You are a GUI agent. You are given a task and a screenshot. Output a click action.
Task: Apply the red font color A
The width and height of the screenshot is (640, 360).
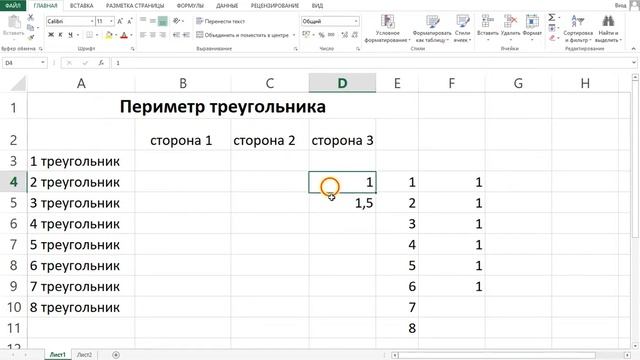(124, 35)
